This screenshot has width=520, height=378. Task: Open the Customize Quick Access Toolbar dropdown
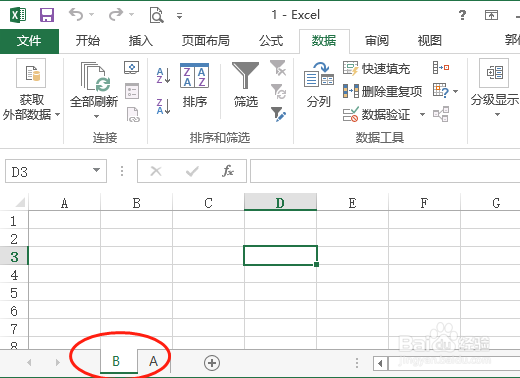179,16
